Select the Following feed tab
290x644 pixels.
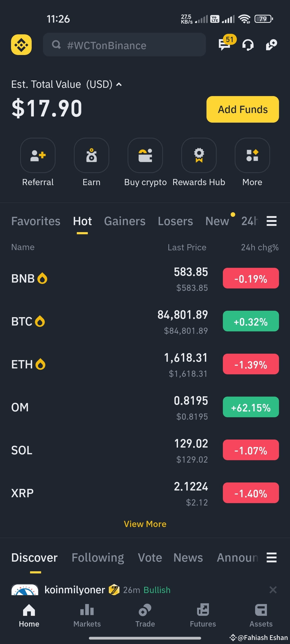coord(98,557)
